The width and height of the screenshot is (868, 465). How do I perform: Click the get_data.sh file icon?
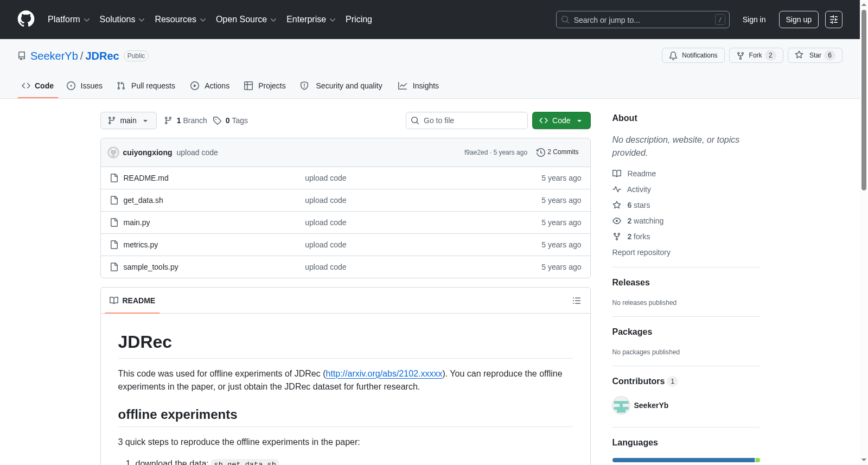[114, 200]
